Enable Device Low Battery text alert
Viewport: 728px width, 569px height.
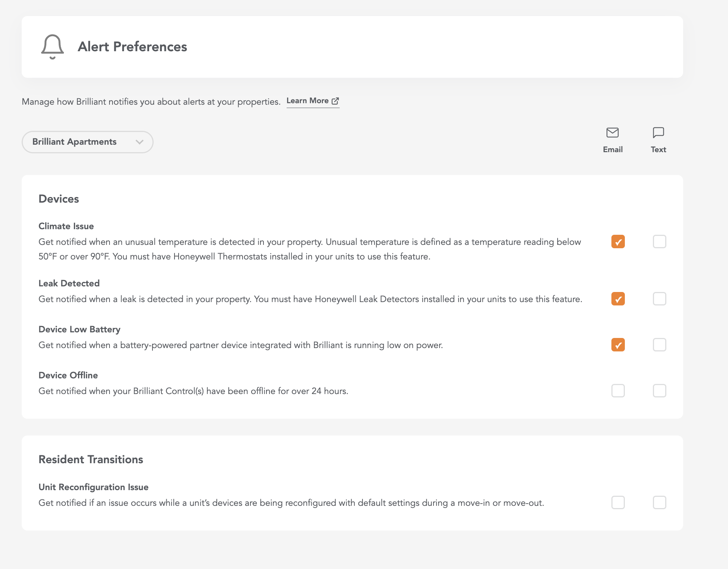click(659, 345)
